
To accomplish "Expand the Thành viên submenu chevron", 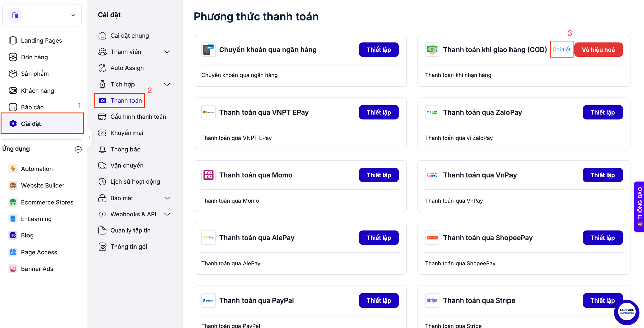I will click(x=167, y=52).
